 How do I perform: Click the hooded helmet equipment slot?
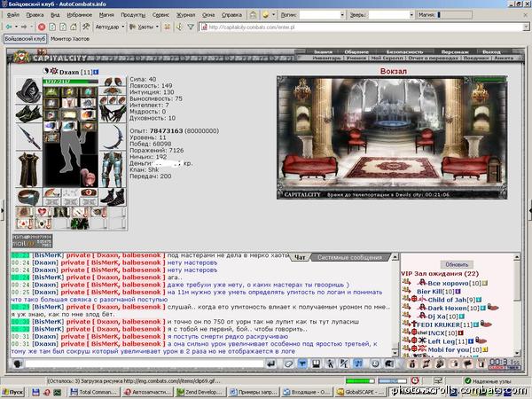(29, 90)
